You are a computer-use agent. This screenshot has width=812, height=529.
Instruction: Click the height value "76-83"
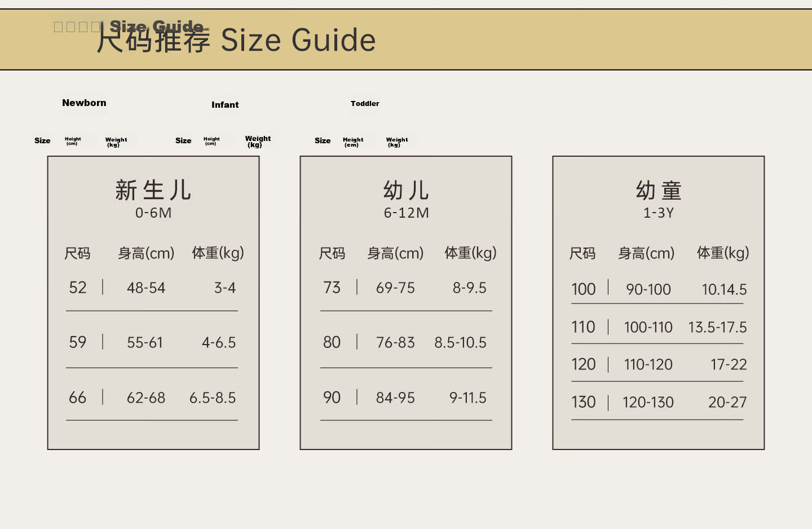tap(395, 343)
